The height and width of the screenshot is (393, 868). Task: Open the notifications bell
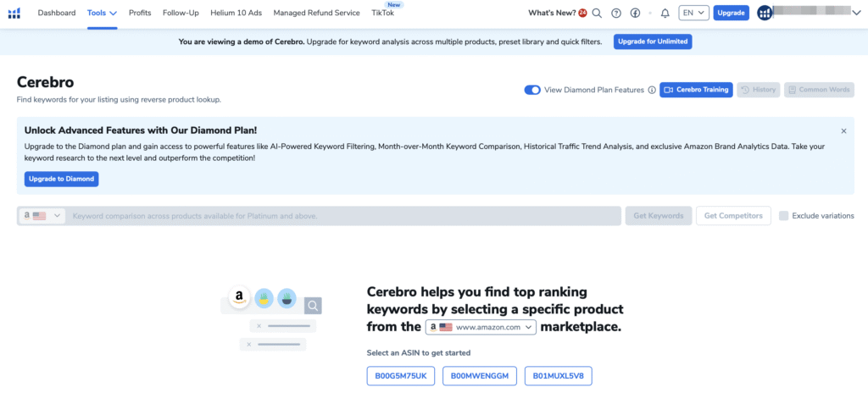pos(665,13)
